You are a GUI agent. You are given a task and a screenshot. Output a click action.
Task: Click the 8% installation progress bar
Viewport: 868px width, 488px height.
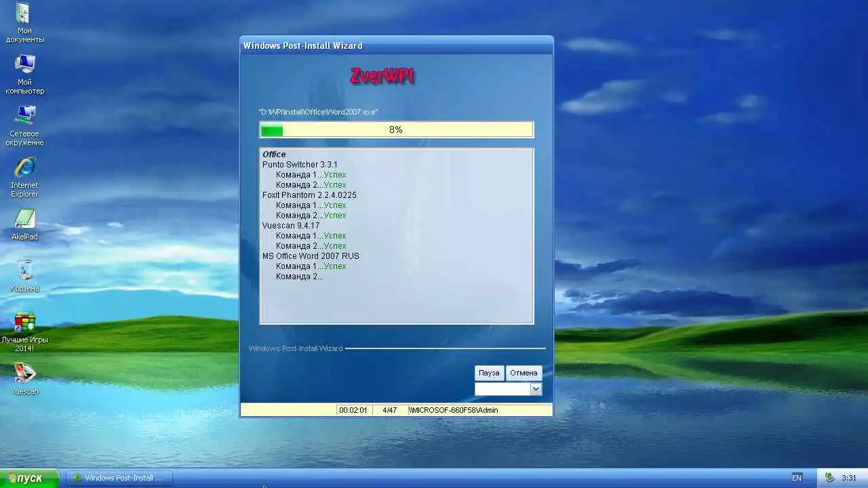coord(397,129)
